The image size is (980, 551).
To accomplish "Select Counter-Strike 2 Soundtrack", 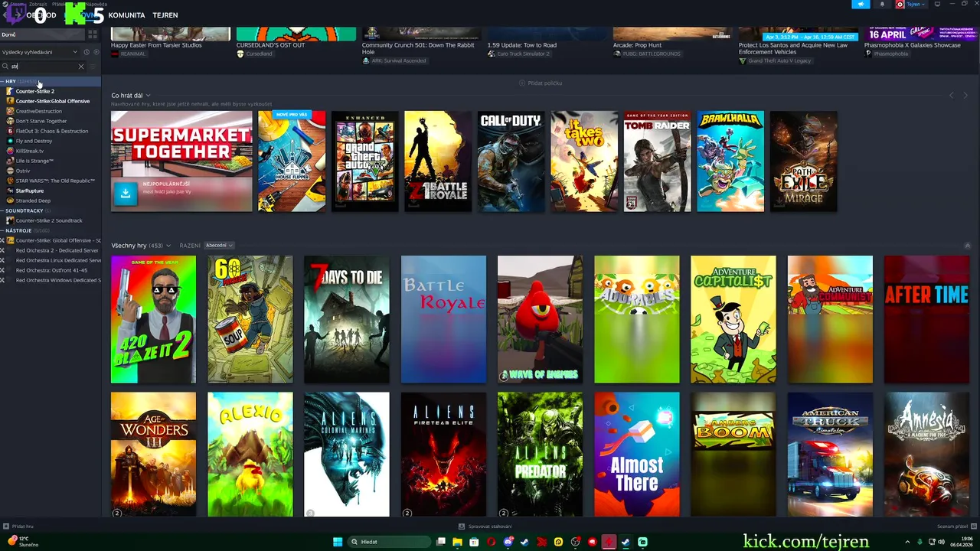I will click(51, 220).
